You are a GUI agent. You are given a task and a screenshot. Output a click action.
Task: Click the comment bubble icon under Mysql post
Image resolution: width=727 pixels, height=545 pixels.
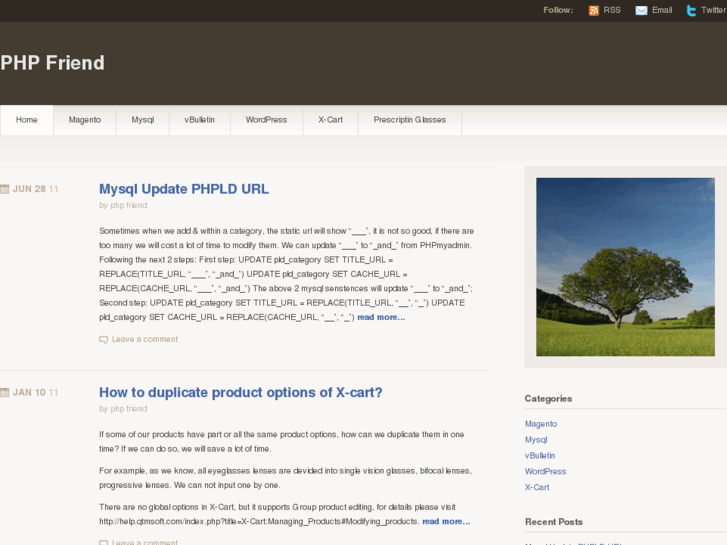click(x=103, y=340)
